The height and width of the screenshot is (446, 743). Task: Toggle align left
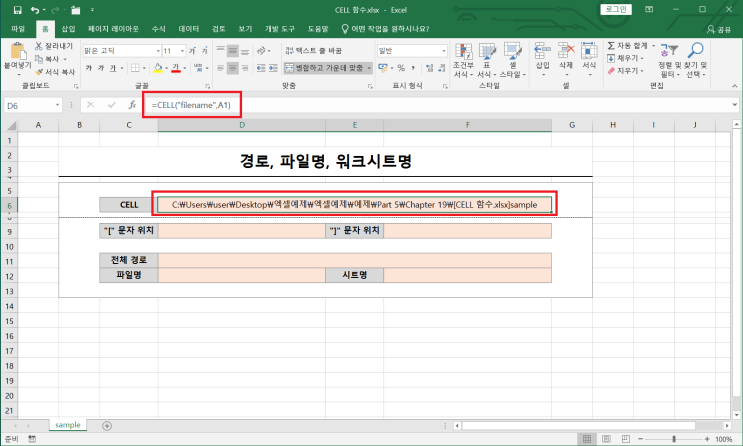(220, 68)
